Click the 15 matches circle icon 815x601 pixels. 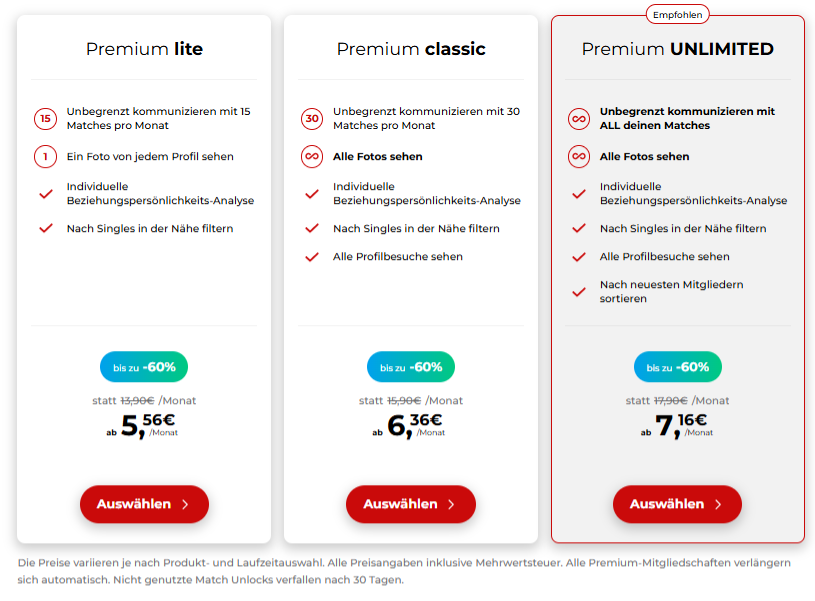[x=45, y=119]
